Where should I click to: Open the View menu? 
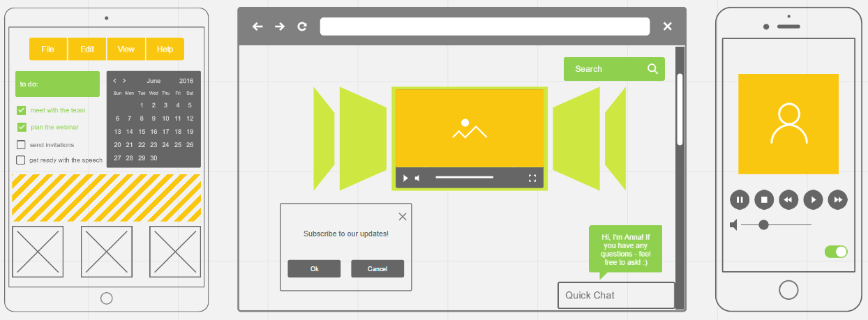(126, 49)
